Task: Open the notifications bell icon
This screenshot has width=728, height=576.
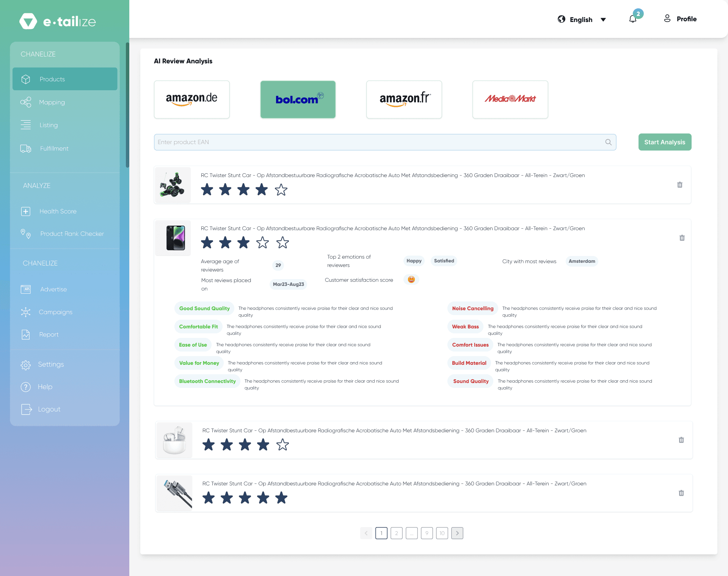Action: (x=633, y=19)
